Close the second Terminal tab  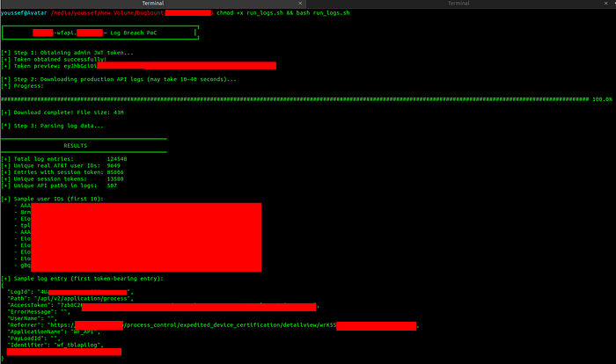tap(605, 4)
